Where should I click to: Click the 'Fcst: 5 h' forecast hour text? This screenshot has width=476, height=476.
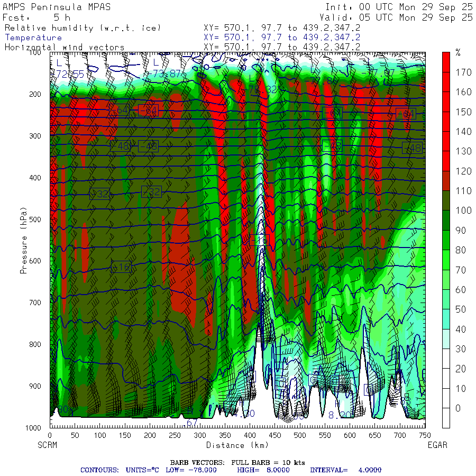(36, 17)
